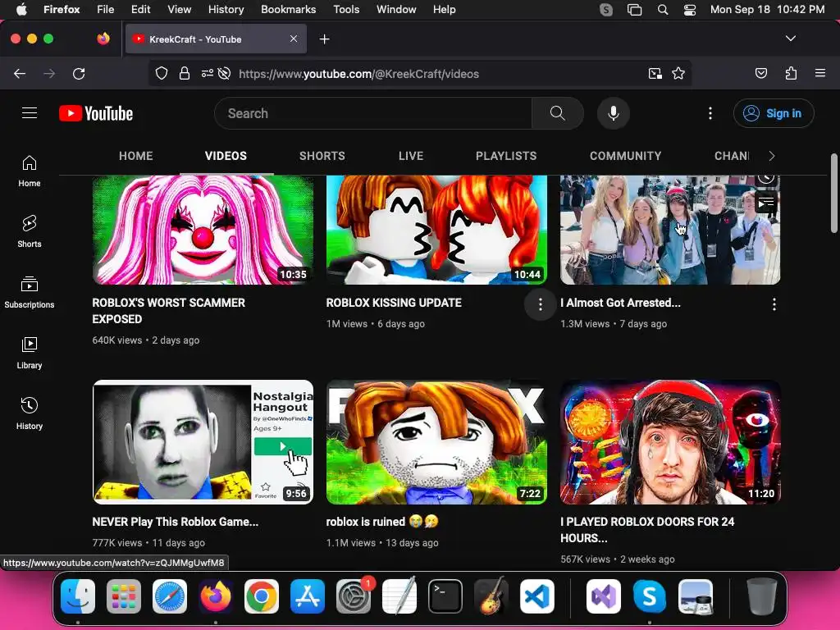The image size is (840, 630).
Task: Open action menu for I Almost Got Arrested
Action: pyautogui.click(x=774, y=305)
